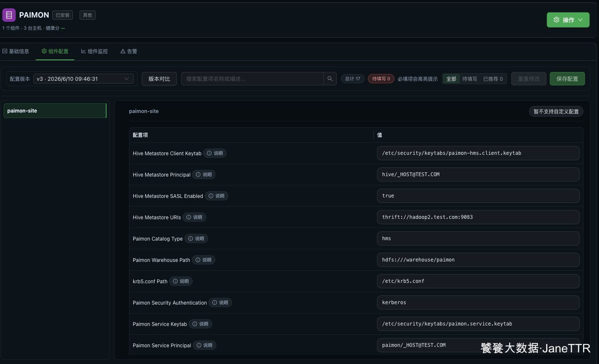Focus the config search input field
The height and width of the screenshot is (364, 599).
[252, 79]
